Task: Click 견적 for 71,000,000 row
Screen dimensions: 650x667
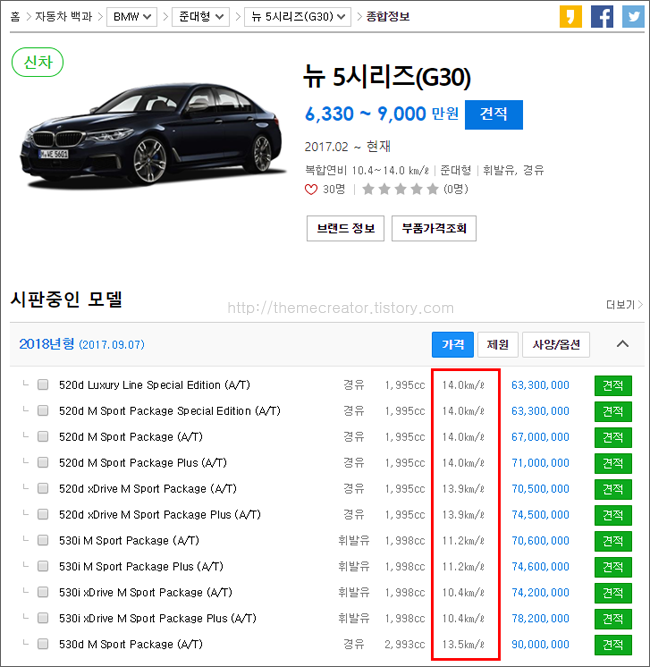Action: coord(613,464)
